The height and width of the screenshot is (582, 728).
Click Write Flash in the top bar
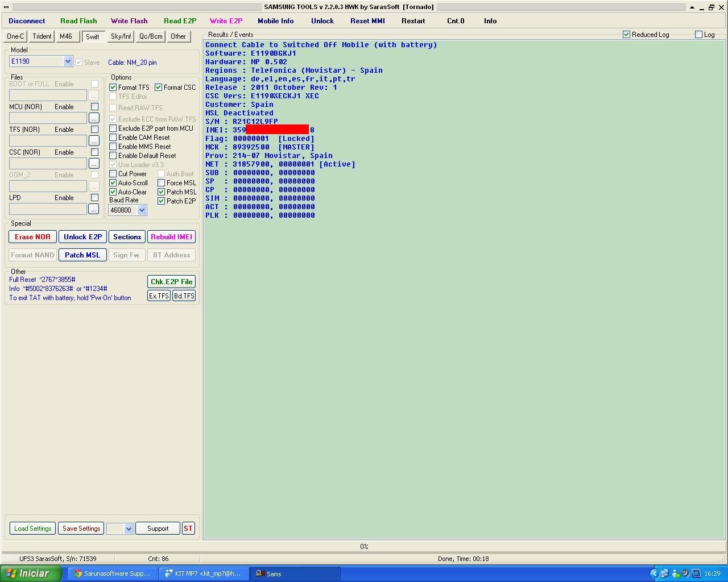(129, 20)
